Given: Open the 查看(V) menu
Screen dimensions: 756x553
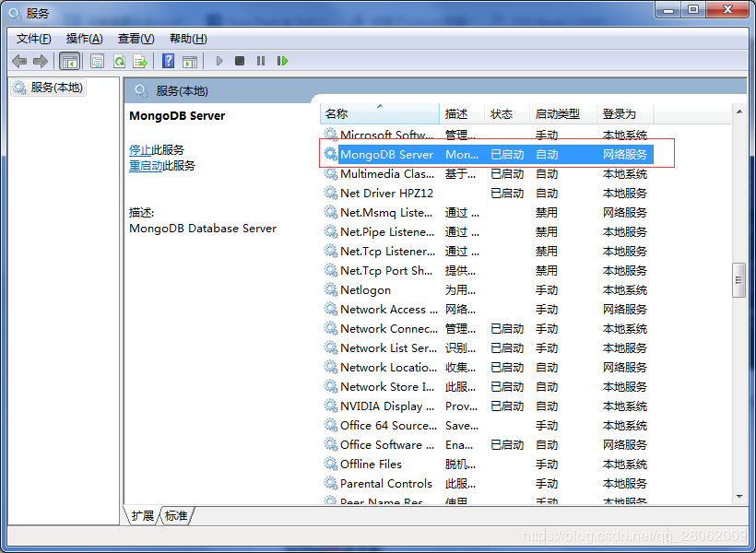Looking at the screenshot, I should (x=136, y=39).
